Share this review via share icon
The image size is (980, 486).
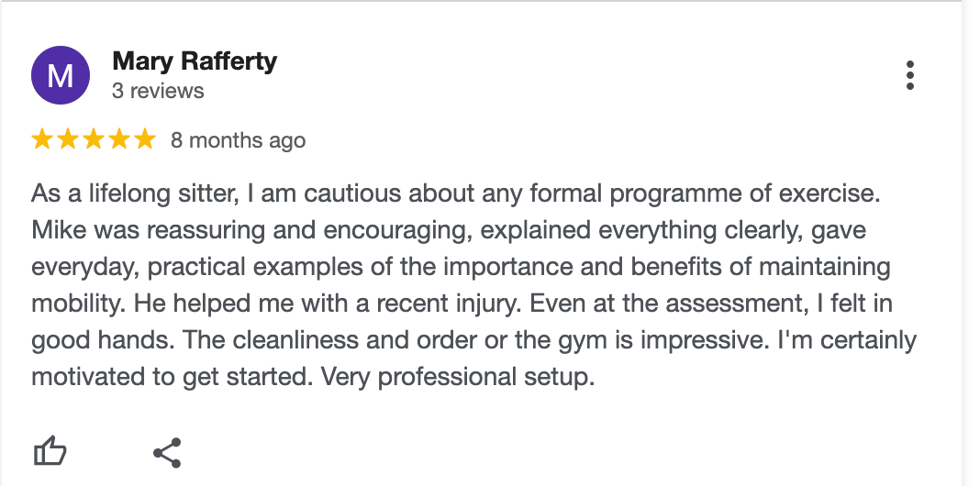tap(167, 452)
